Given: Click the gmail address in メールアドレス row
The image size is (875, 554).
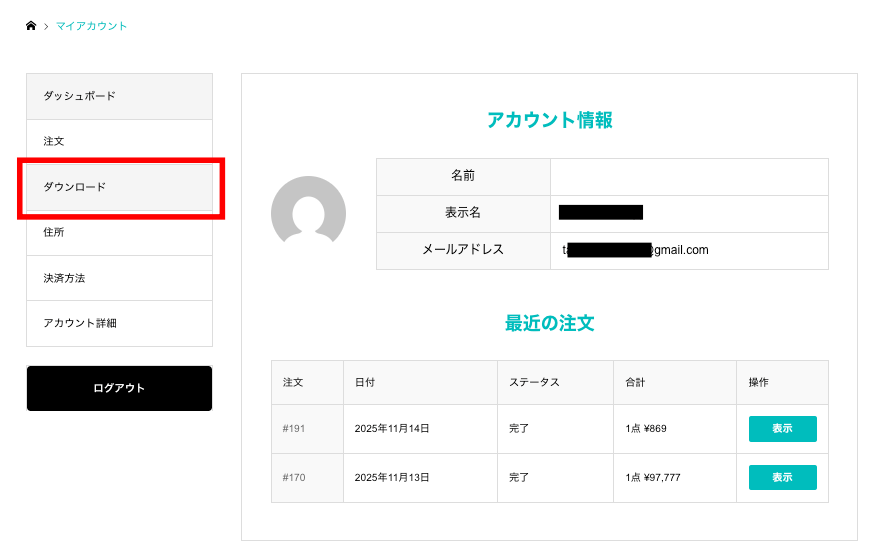Looking at the screenshot, I should pos(635,250).
